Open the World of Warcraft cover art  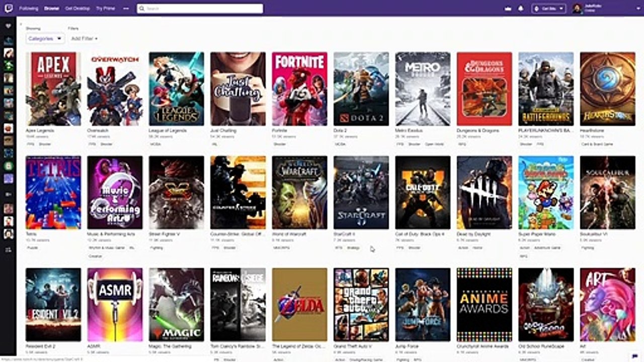coord(300,193)
